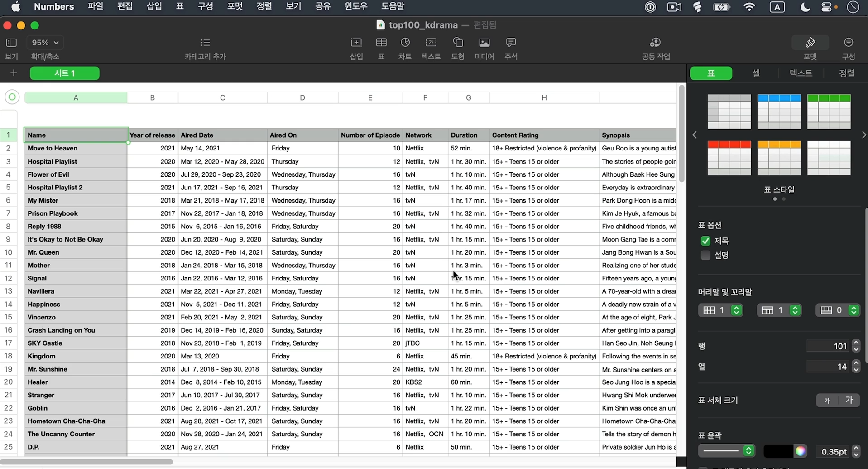Uncheck the 제목 table option checkbox
The height and width of the screenshot is (469, 868).
tap(705, 241)
